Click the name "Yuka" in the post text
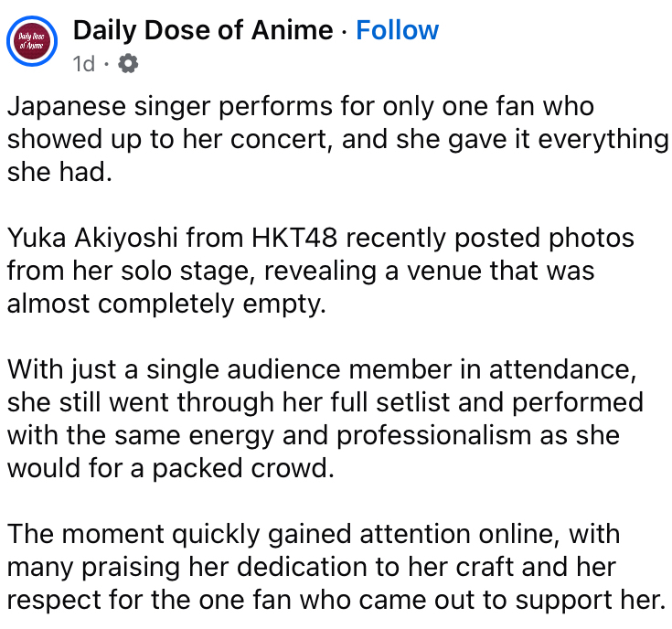 pyautogui.click(x=38, y=238)
